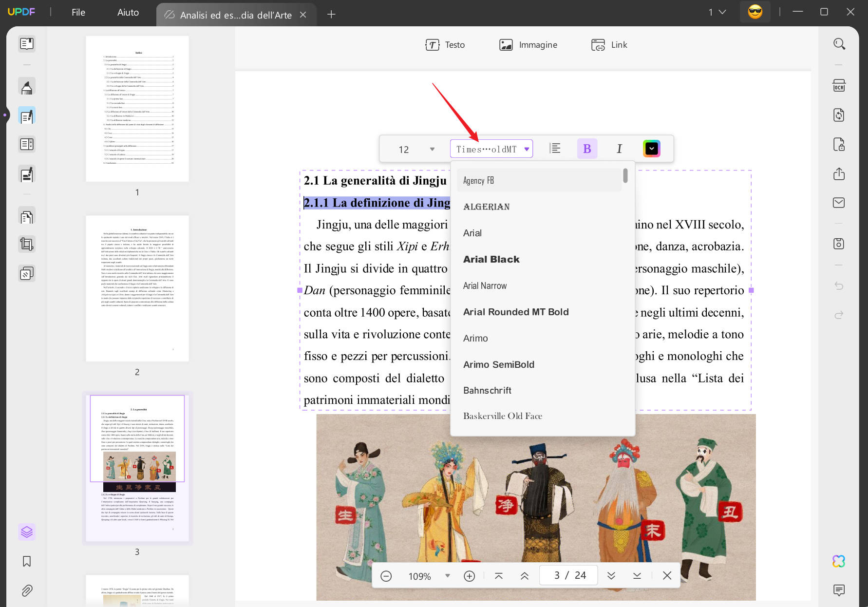This screenshot has width=868, height=607.
Task: Redo the last edit
Action: click(x=839, y=315)
